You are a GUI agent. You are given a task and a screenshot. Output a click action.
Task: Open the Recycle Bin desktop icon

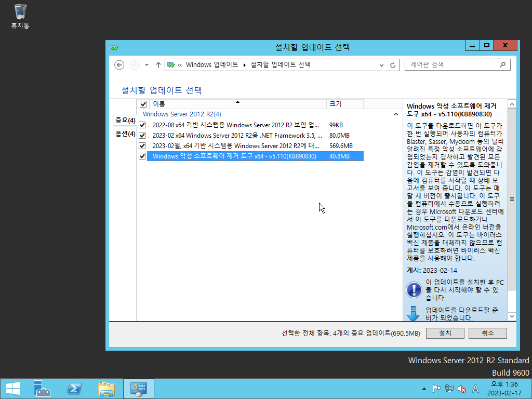pyautogui.click(x=20, y=16)
